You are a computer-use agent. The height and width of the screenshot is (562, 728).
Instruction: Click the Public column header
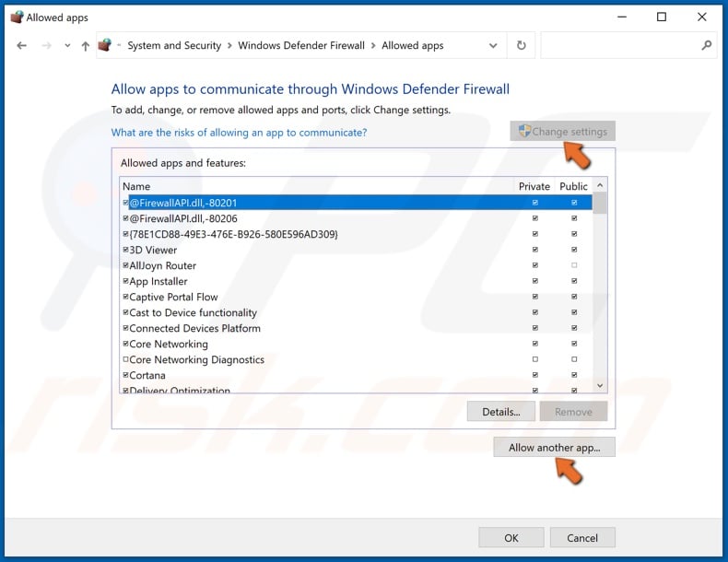(573, 186)
